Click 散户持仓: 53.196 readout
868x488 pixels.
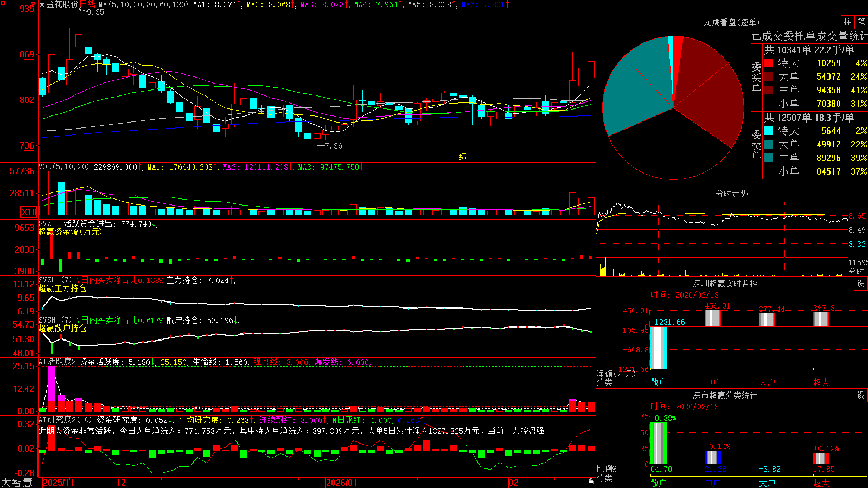point(203,320)
